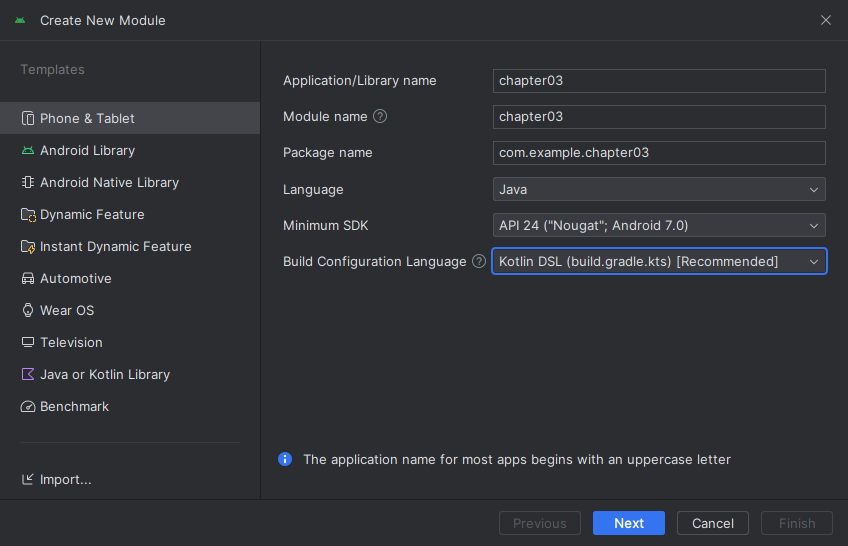Focus the Application/Library name field

click(x=659, y=81)
